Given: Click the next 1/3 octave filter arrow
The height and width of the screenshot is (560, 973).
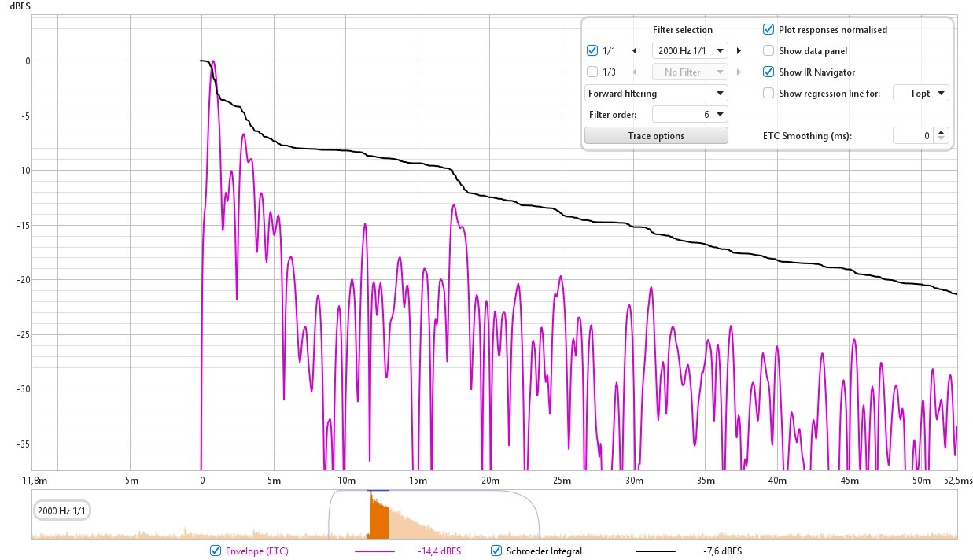Looking at the screenshot, I should (739, 72).
